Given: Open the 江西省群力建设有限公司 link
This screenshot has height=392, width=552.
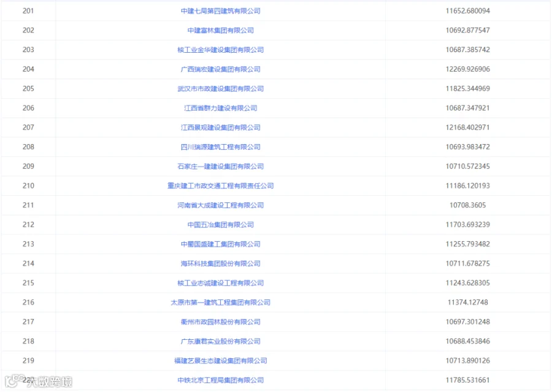Looking at the screenshot, I should point(220,108).
